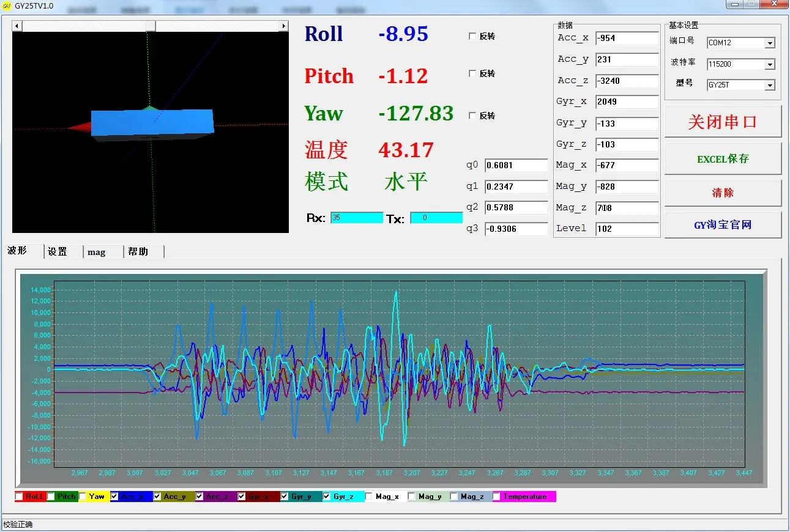
Task: Click the right arrow above the 3D view
Action: pyautogui.click(x=283, y=26)
